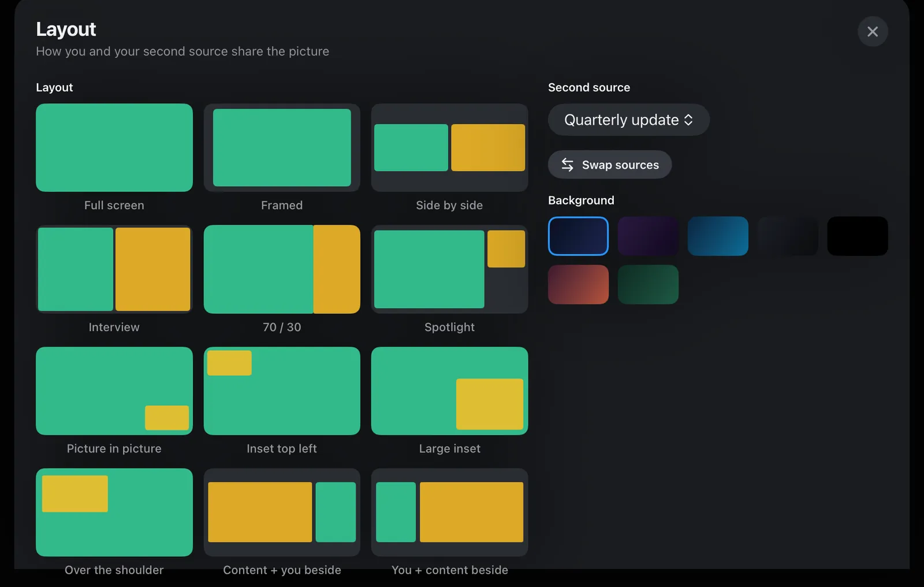Select the Interview layout

pyautogui.click(x=114, y=269)
